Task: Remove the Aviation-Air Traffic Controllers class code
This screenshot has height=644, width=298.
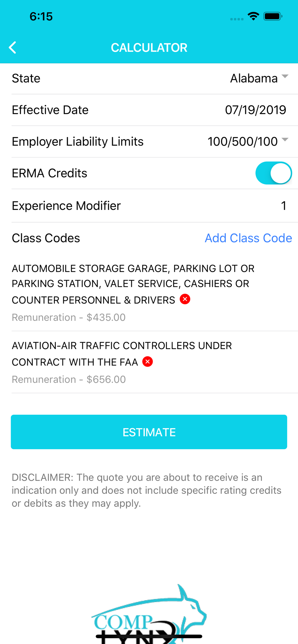Action: (148, 362)
